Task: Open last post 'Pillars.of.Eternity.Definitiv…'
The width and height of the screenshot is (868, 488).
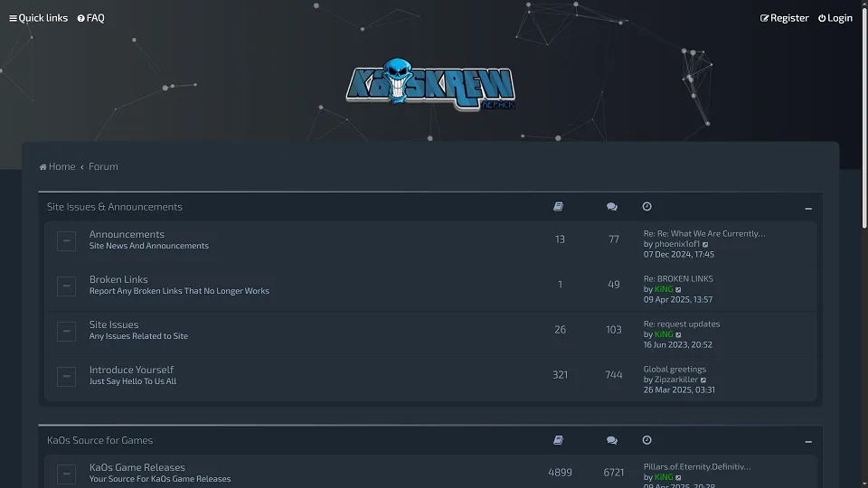Action: click(x=697, y=466)
